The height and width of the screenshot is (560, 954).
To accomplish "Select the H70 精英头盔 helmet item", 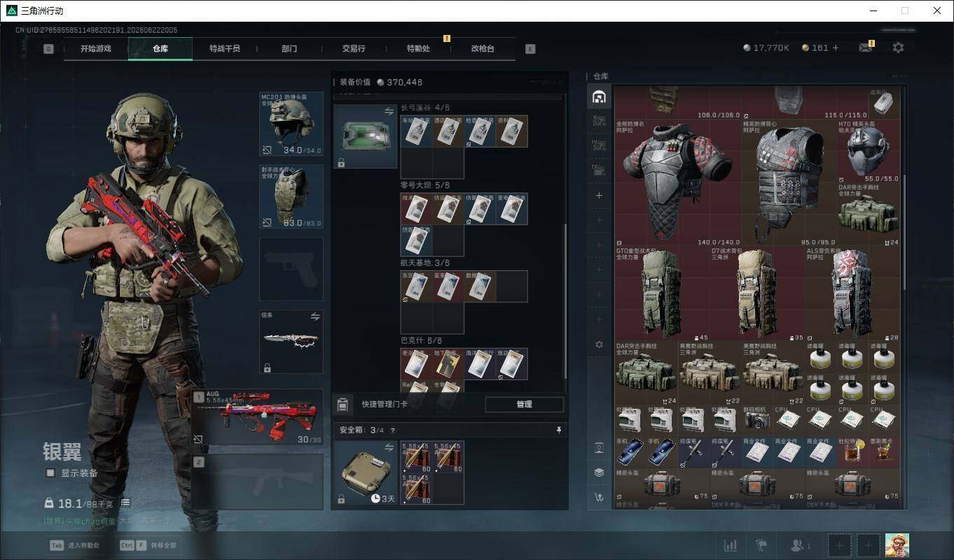I will [x=868, y=151].
